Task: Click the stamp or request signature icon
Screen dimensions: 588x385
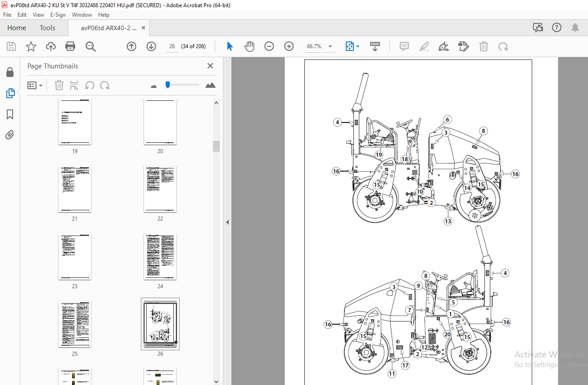Action: click(464, 46)
